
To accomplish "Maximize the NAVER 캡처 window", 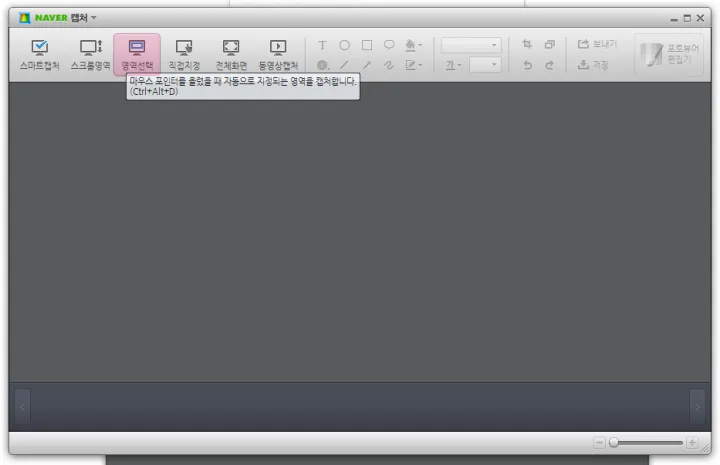I will (x=687, y=18).
